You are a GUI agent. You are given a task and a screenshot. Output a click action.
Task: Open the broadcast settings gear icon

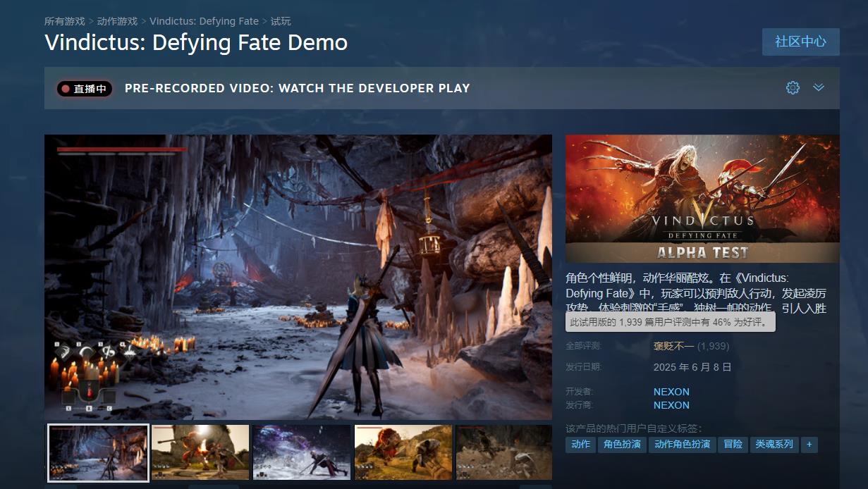click(x=793, y=88)
